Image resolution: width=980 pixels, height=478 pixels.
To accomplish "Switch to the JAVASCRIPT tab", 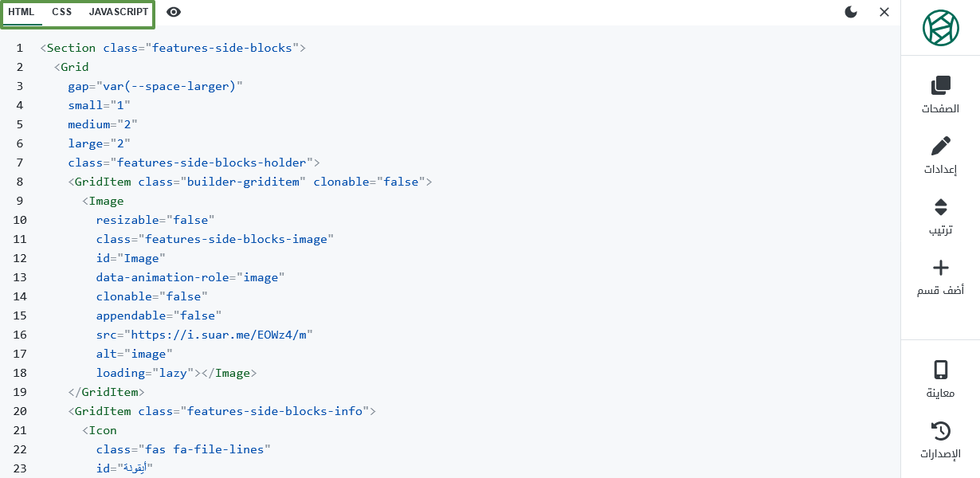I will (x=119, y=12).
